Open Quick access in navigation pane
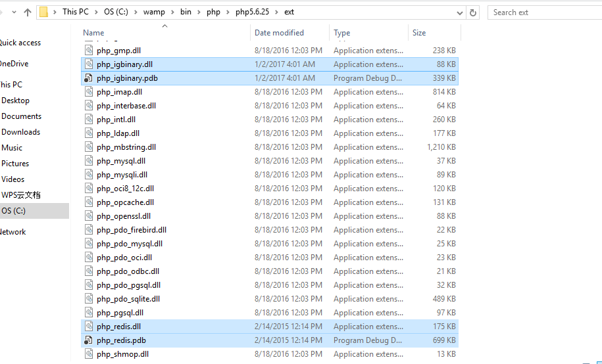The image size is (602, 364). (x=20, y=43)
